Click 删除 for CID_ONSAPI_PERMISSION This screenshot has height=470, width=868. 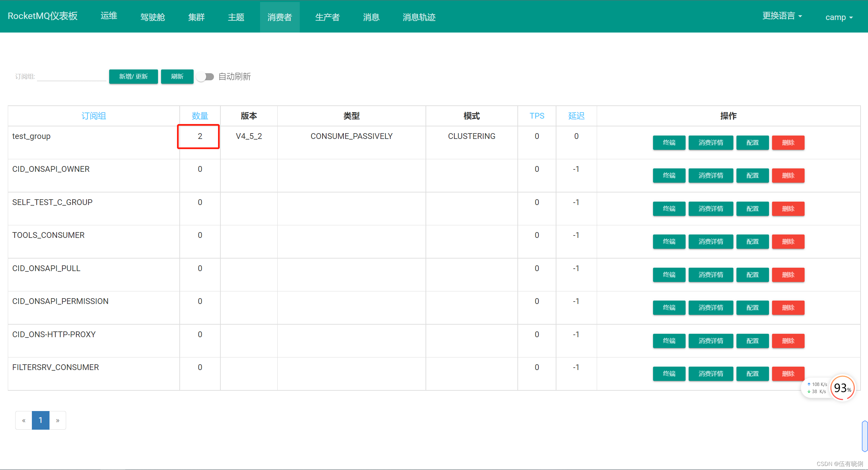[788, 308]
